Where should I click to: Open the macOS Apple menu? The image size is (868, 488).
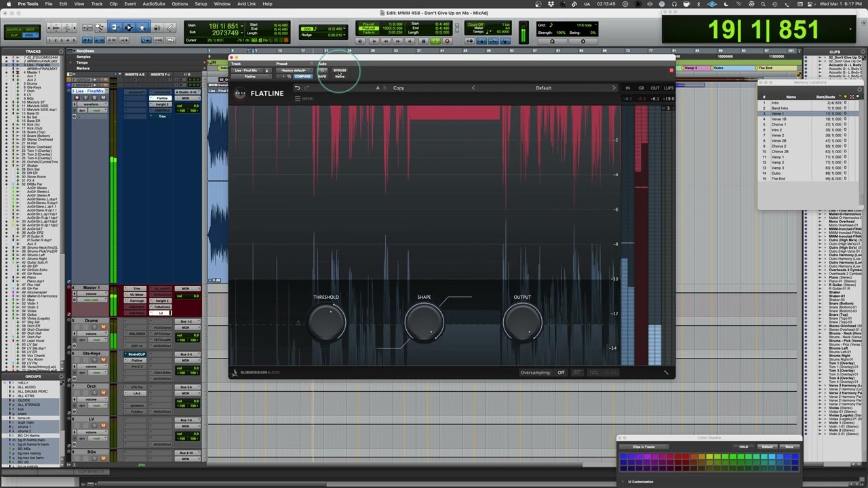8,3
